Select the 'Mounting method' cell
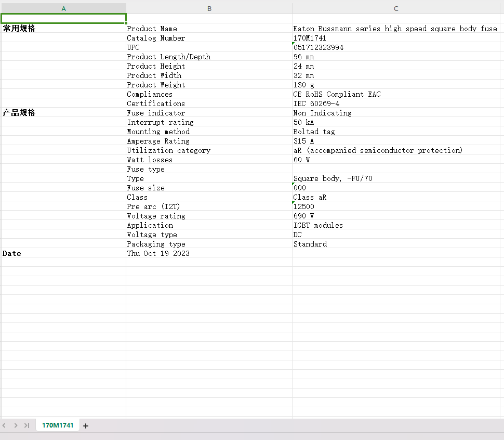Viewport: 504px width, 440px height. point(209,131)
